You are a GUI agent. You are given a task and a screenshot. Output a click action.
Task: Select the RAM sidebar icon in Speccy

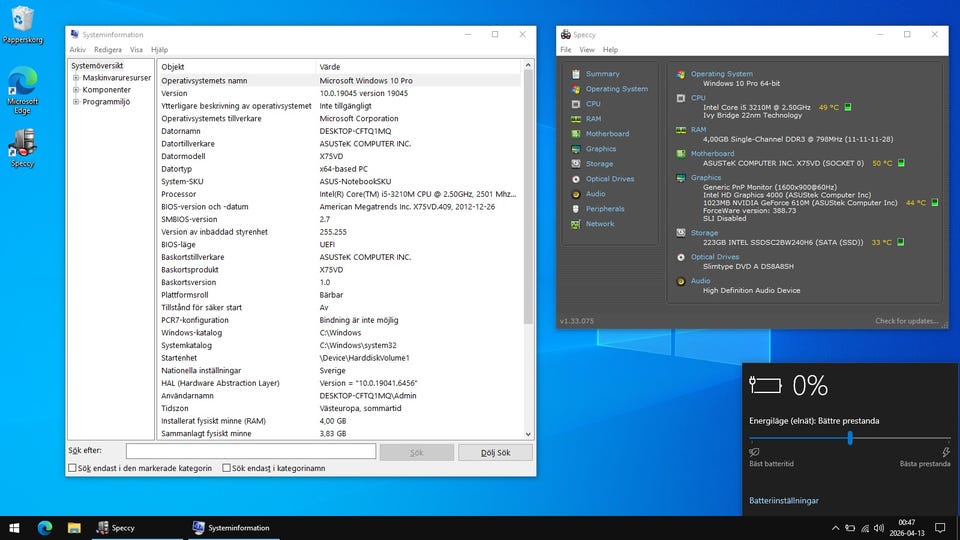click(x=576, y=119)
